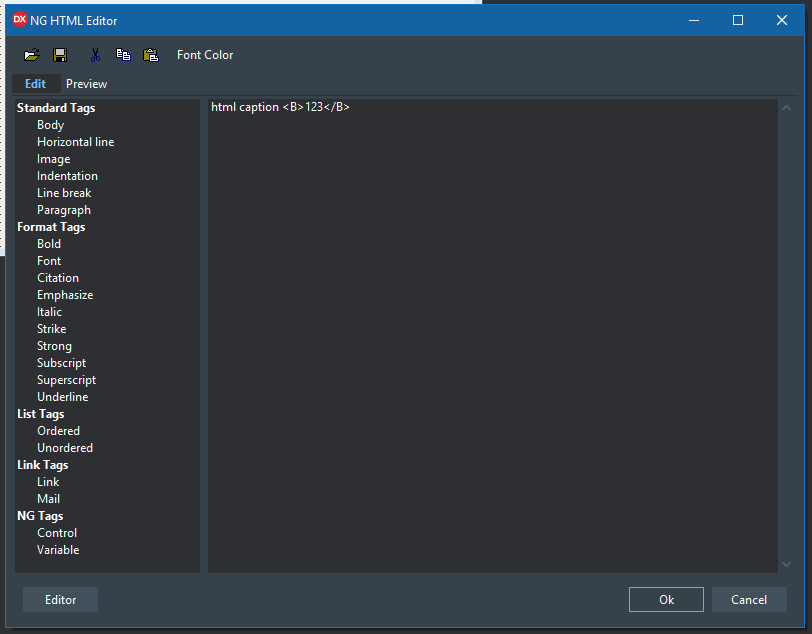Click the DX app icon in title bar
Screen dimensions: 812x634
(x=19, y=19)
